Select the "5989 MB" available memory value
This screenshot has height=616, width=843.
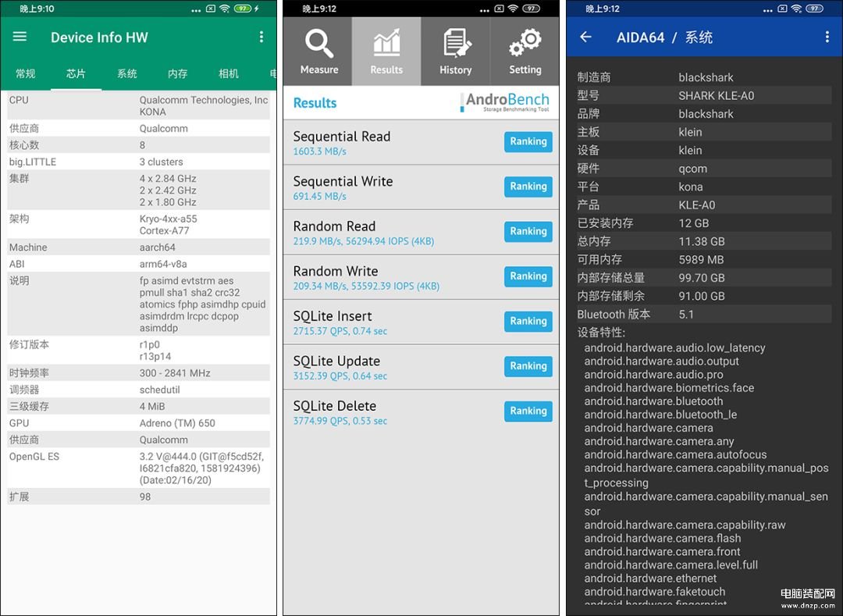pyautogui.click(x=701, y=260)
